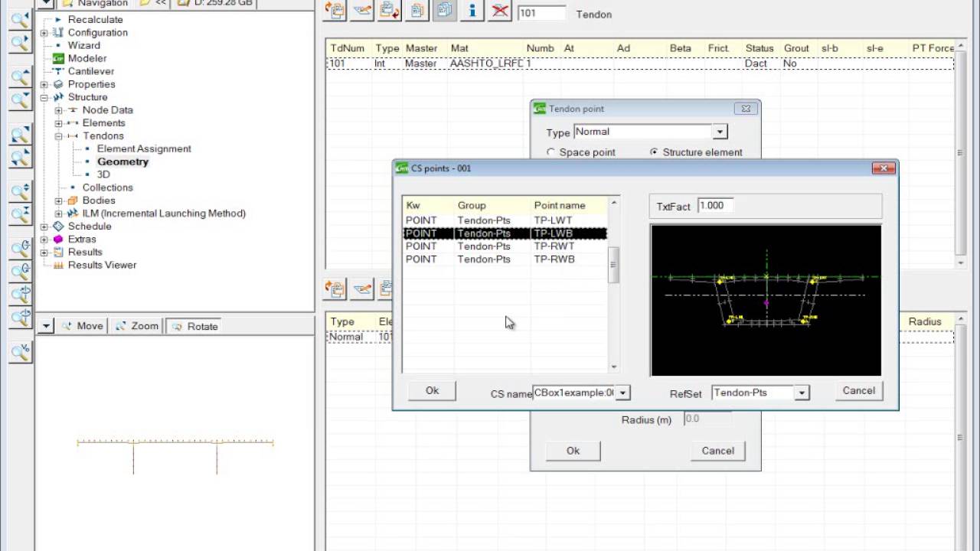Click the magnifier with stacked up-down arrows
The height and width of the screenshot is (551, 980).
pyautogui.click(x=20, y=191)
